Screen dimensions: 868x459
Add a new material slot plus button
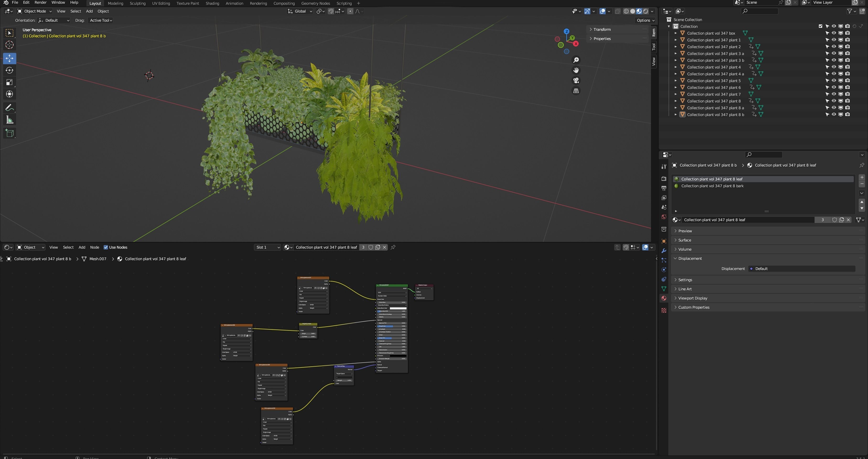pos(862,177)
